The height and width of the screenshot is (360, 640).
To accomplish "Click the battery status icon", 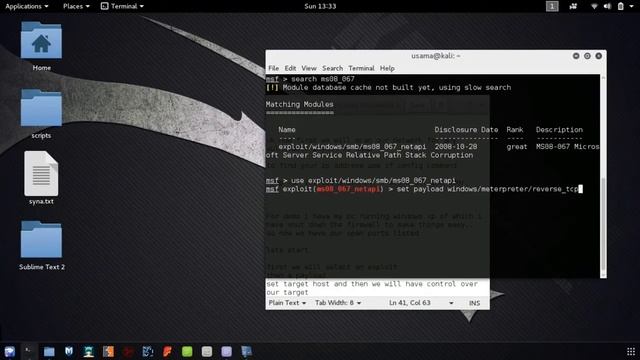I will coord(620,6).
